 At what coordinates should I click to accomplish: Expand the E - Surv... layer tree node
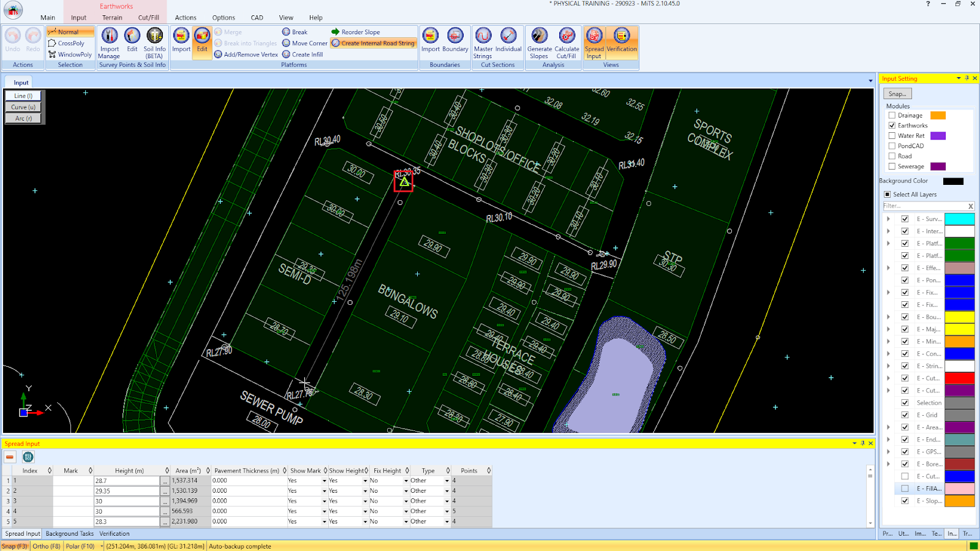coord(888,219)
